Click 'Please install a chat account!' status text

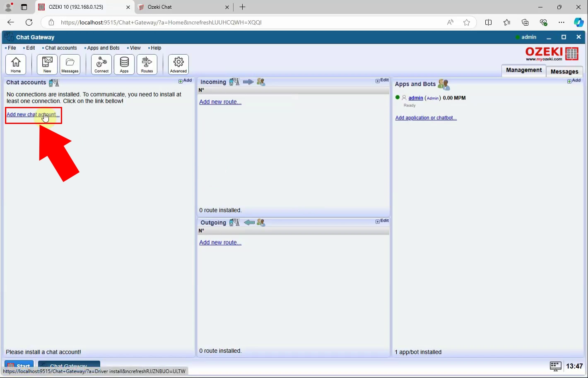click(x=43, y=352)
